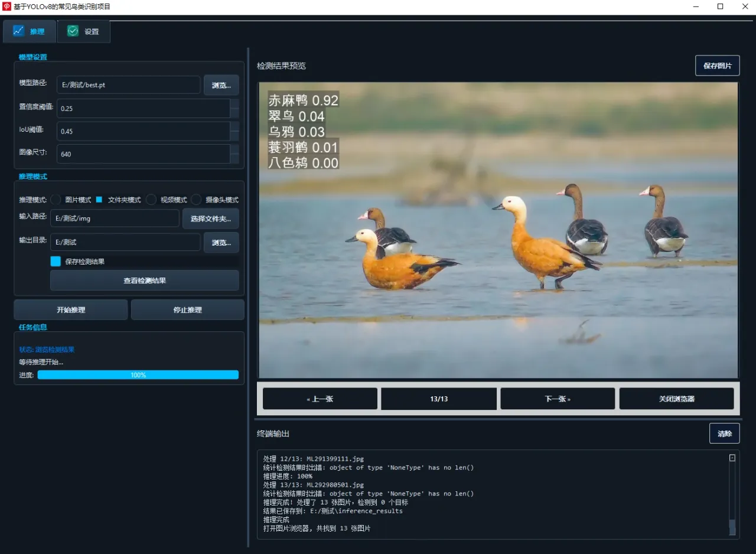
Task: Click the 乌鸦 0.03 label in the preview
Action: pyautogui.click(x=296, y=132)
